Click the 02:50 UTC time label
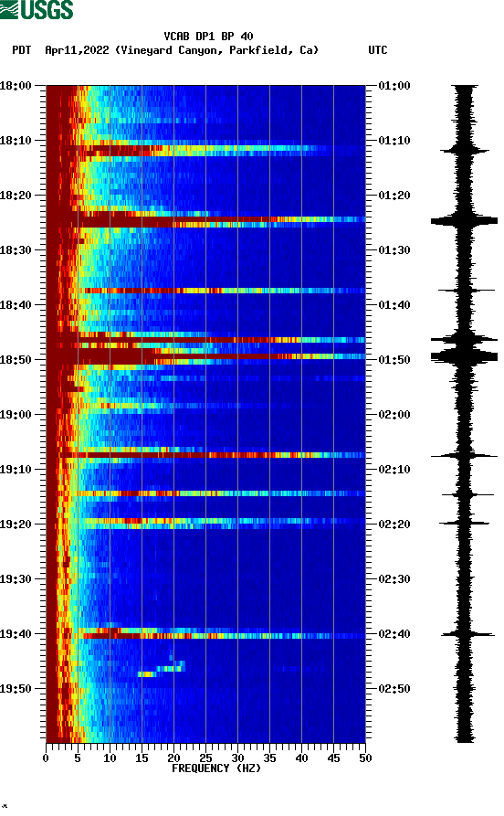 [x=394, y=688]
